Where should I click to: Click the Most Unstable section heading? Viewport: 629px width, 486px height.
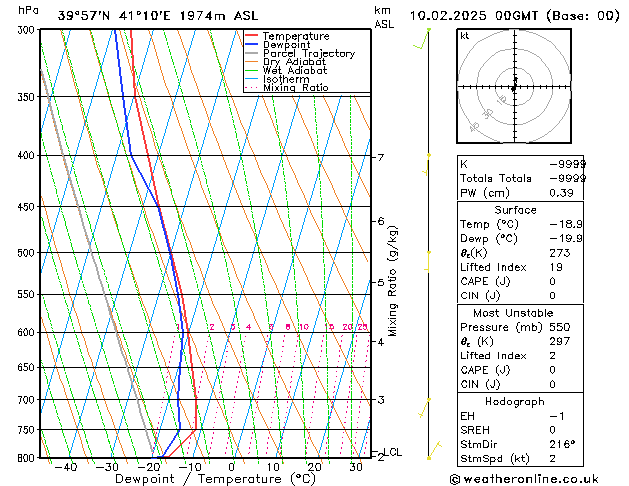[x=513, y=313]
